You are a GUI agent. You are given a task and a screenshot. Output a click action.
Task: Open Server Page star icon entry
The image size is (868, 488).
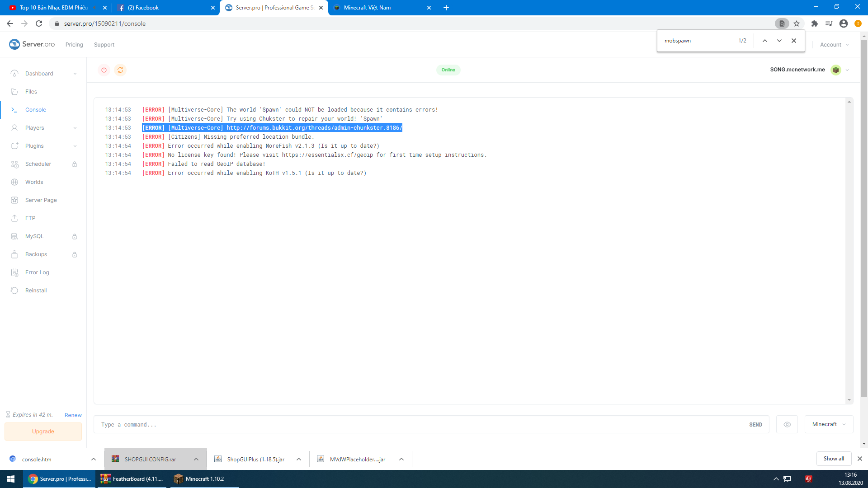tap(14, 200)
